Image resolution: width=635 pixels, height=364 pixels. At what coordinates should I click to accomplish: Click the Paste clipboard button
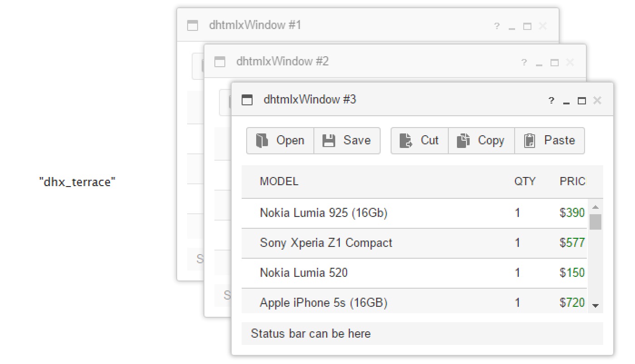pyautogui.click(x=550, y=141)
